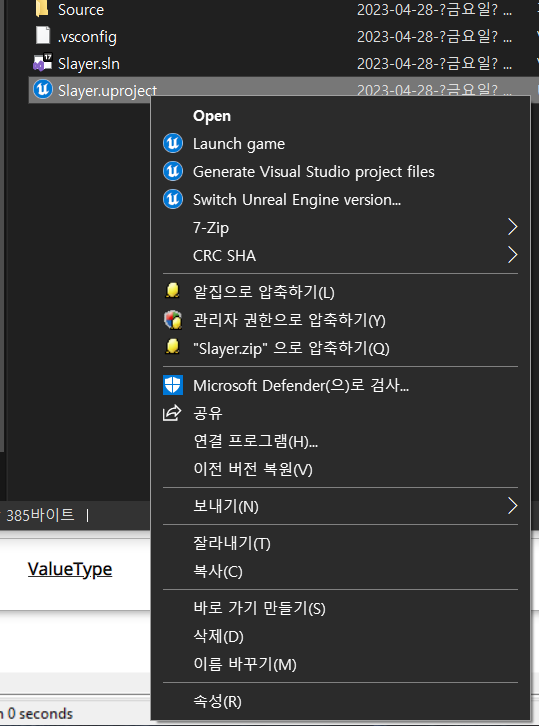This screenshot has width=539, height=726.
Task: Click the Source folder icon
Action: [42, 8]
